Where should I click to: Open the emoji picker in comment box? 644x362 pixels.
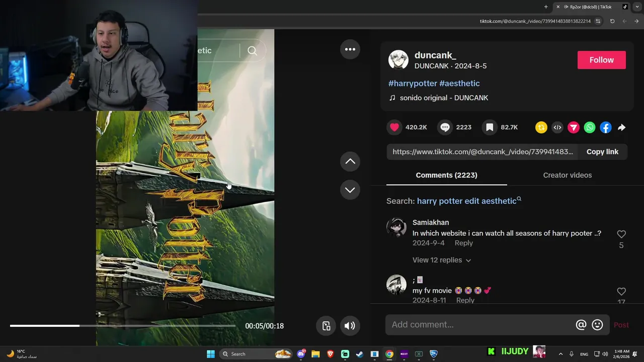coord(597,325)
